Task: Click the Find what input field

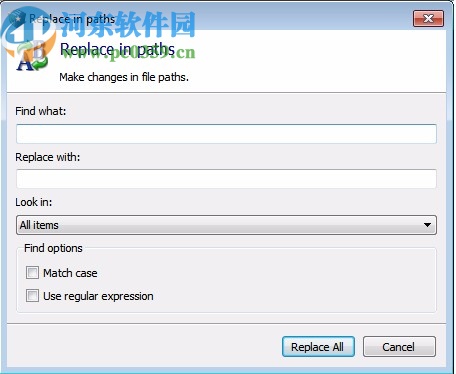Action: point(226,134)
